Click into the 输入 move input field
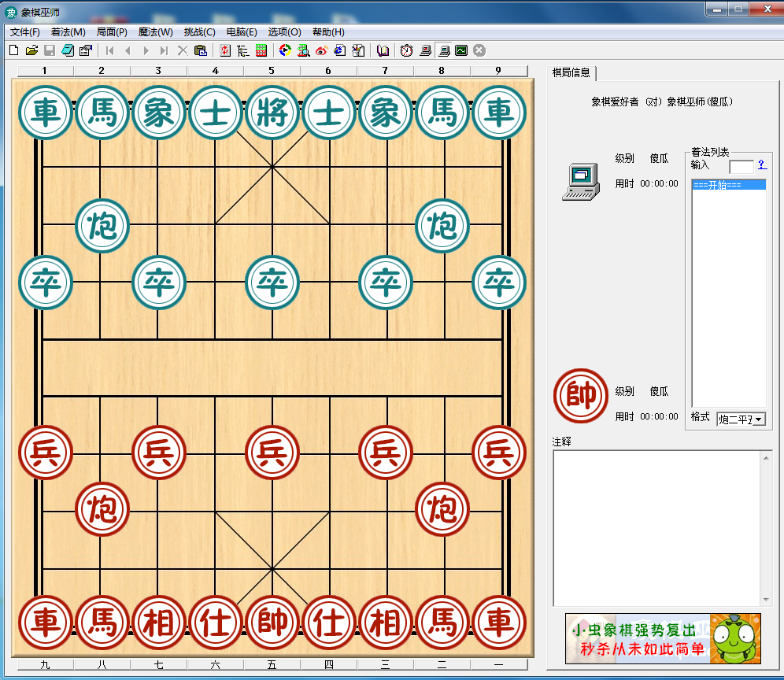Image resolution: width=784 pixels, height=680 pixels. (741, 167)
